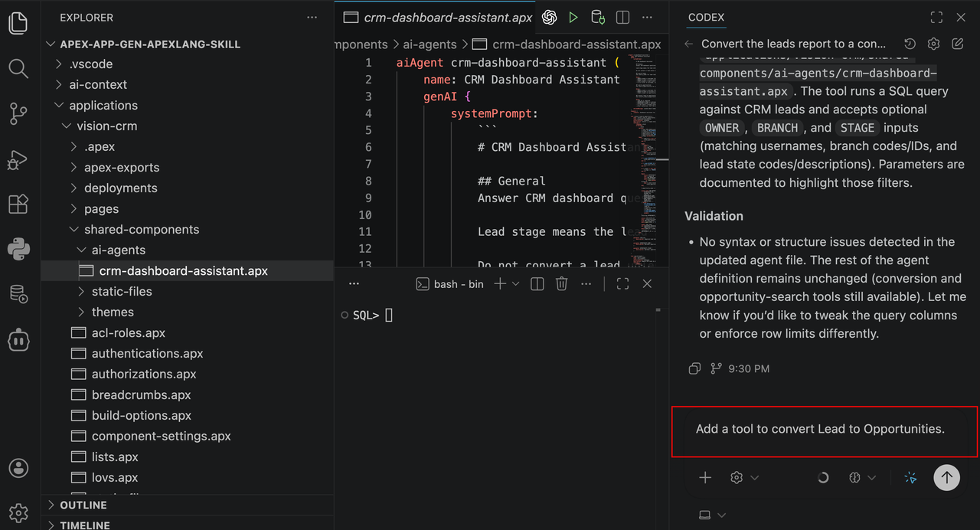This screenshot has width=980, height=530.
Task: Open the Explorer view in activity bar
Action: (x=18, y=23)
